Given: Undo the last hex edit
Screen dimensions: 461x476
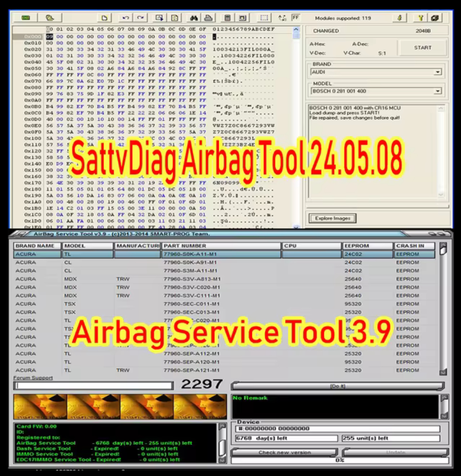Looking at the screenshot, I should pyautogui.click(x=125, y=18).
